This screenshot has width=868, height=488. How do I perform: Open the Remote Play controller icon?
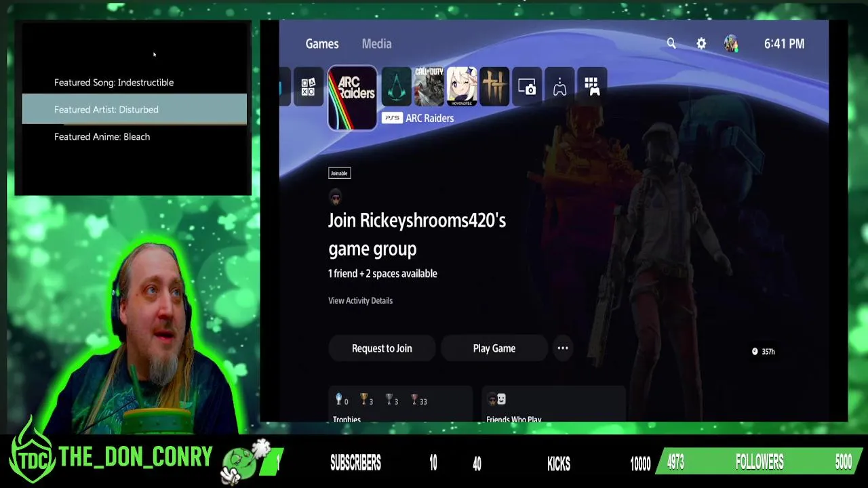coord(559,87)
